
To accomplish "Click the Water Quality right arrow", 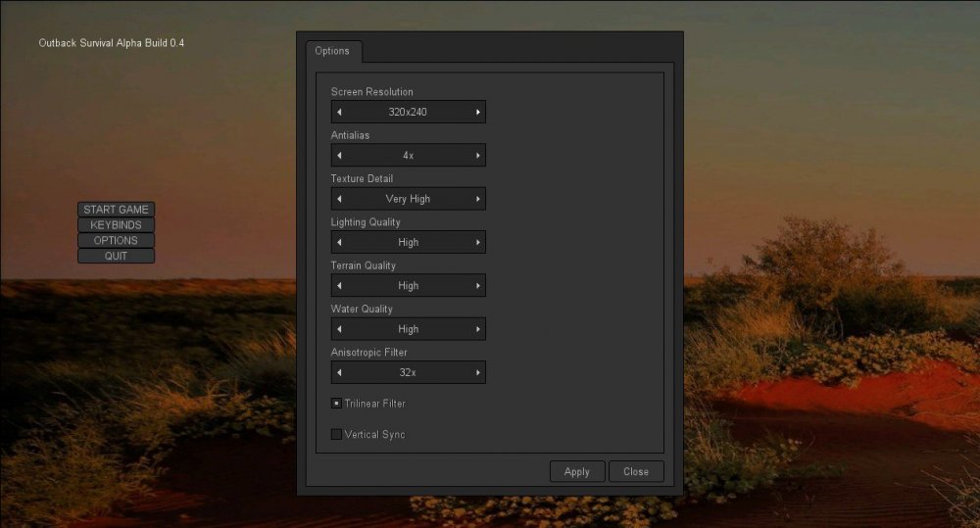I will (x=478, y=329).
